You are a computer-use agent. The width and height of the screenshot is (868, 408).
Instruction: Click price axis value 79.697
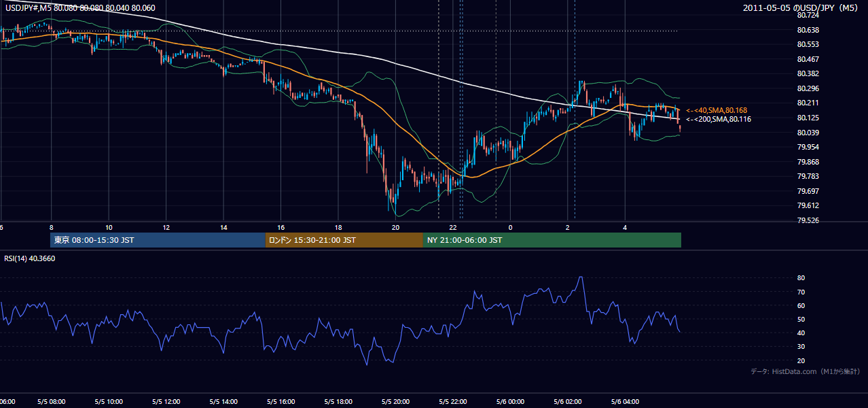pos(807,191)
